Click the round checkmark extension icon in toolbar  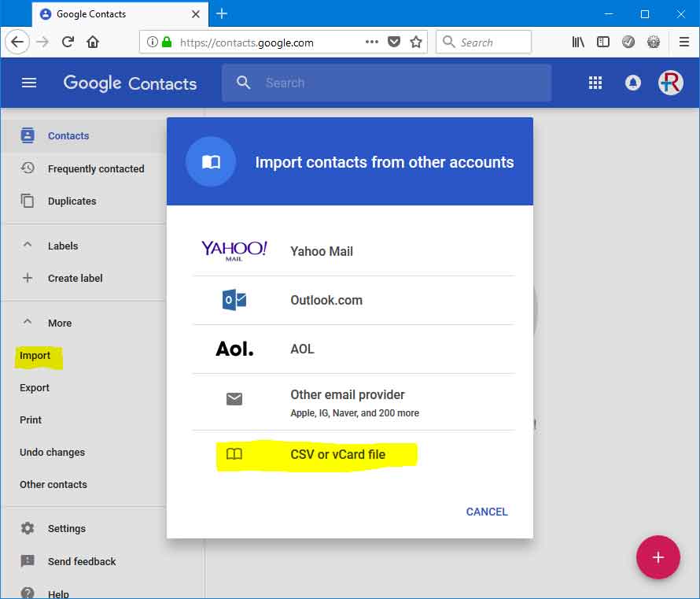tap(628, 42)
